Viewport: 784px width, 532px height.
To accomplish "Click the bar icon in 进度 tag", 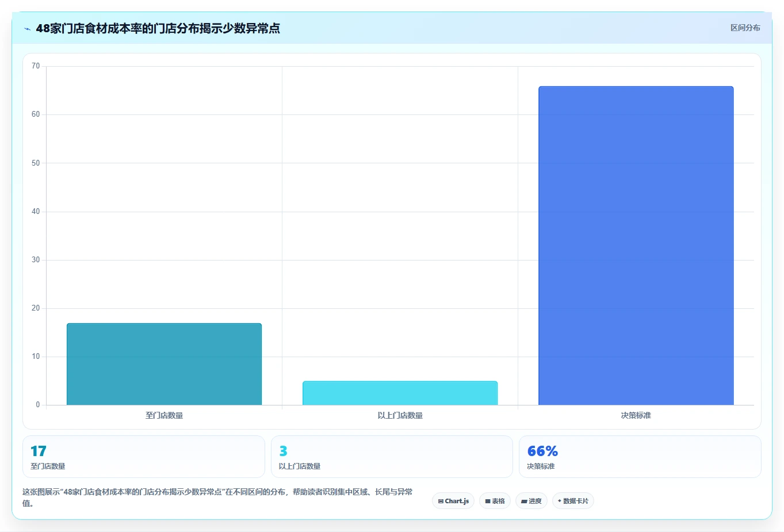I will coord(524,502).
